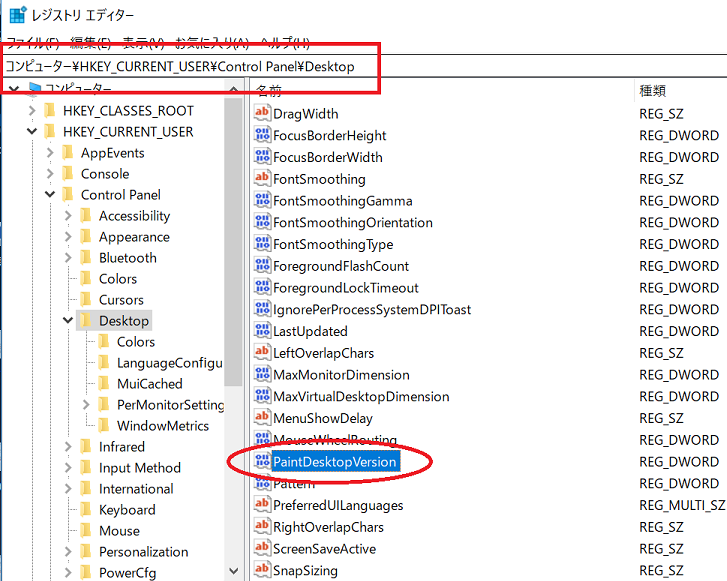Select the MaxVirtualDesktopDimension value name
This screenshot has width=727, height=581.
pos(361,396)
